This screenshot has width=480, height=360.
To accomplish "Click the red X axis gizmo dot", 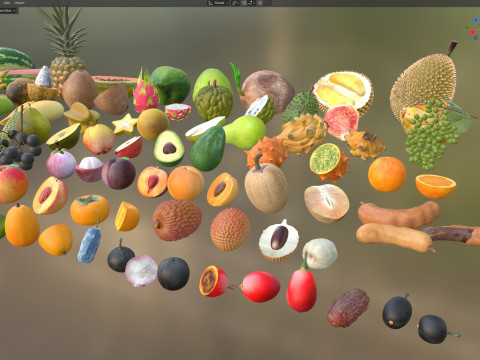I will pos(472,32).
